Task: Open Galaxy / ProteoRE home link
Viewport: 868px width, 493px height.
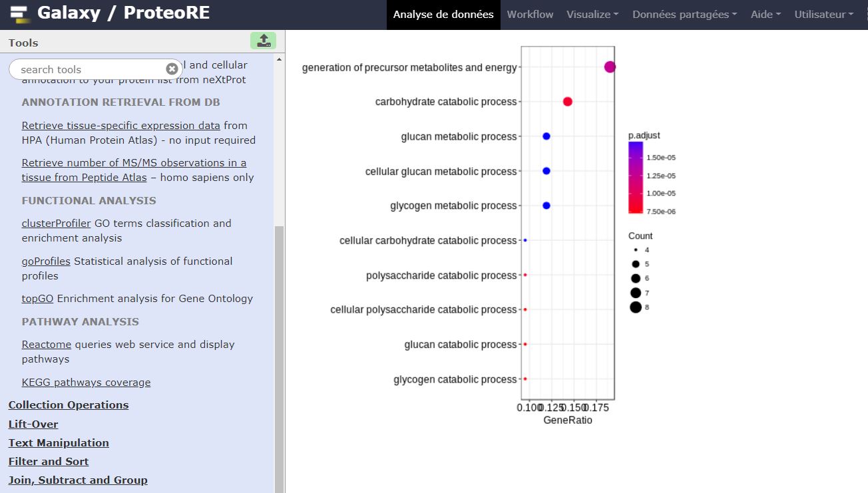Action: click(x=123, y=13)
